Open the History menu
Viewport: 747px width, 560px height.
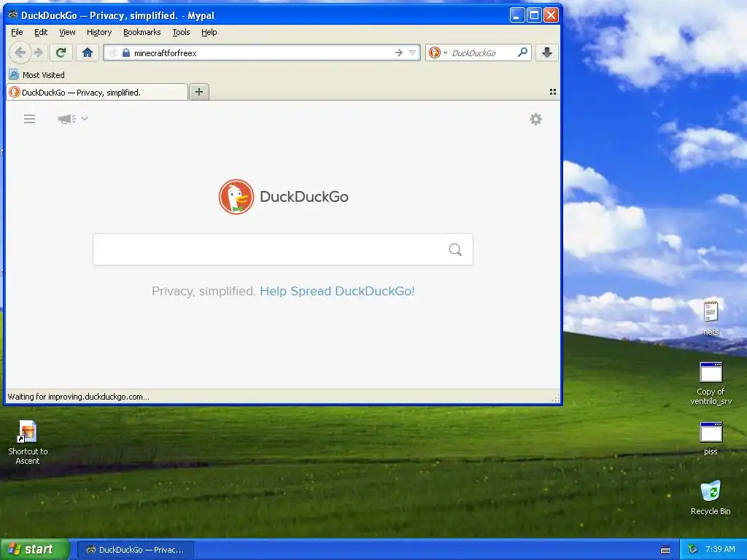click(99, 32)
